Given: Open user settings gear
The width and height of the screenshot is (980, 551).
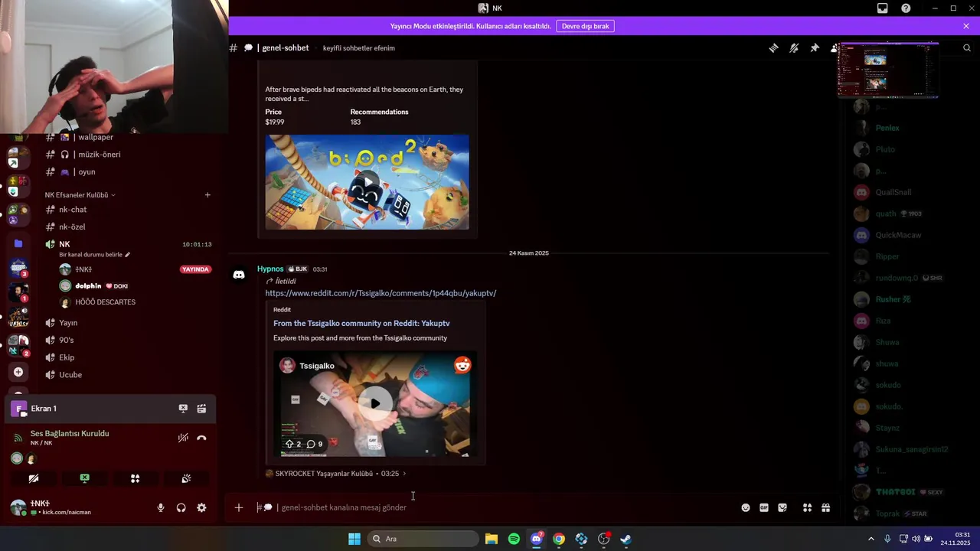Looking at the screenshot, I should coord(201,508).
